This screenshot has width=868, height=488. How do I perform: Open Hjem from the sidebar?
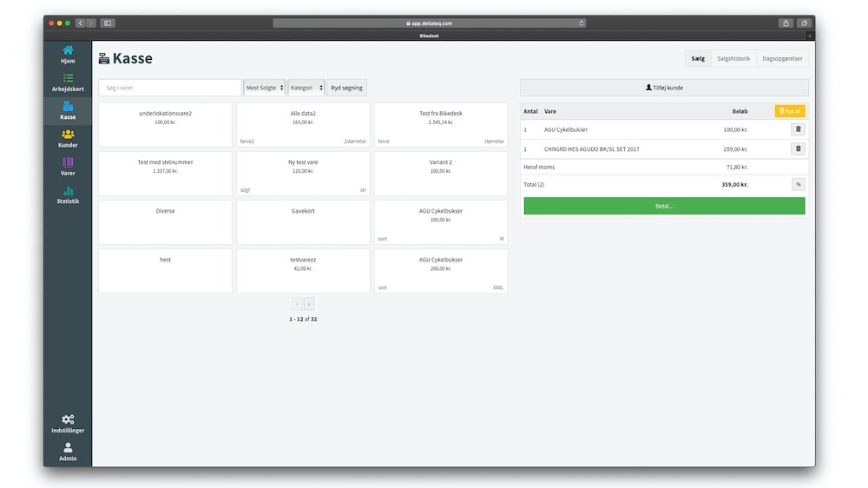point(68,55)
